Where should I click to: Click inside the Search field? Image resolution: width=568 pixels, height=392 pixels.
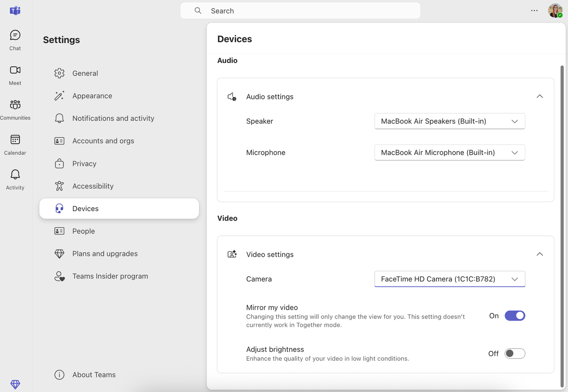click(x=300, y=10)
